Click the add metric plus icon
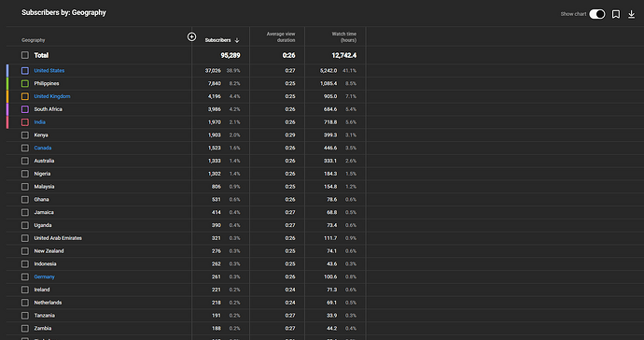The height and width of the screenshot is (340, 644). pyautogui.click(x=191, y=37)
